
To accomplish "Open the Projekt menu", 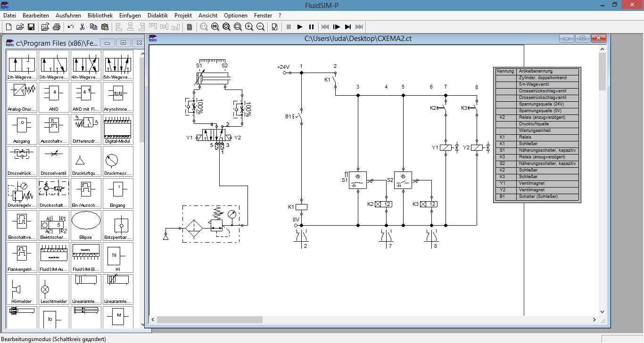I will coord(183,16).
